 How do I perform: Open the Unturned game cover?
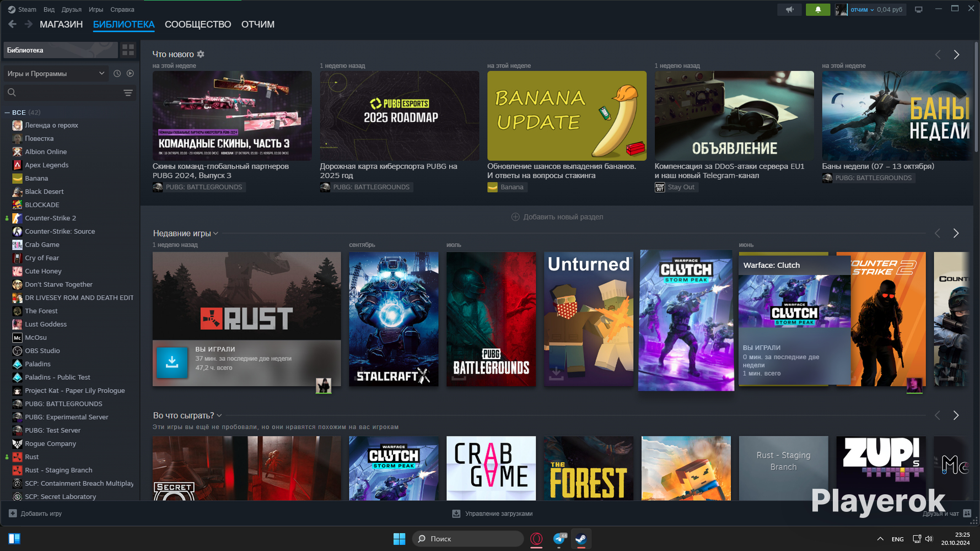tap(589, 319)
